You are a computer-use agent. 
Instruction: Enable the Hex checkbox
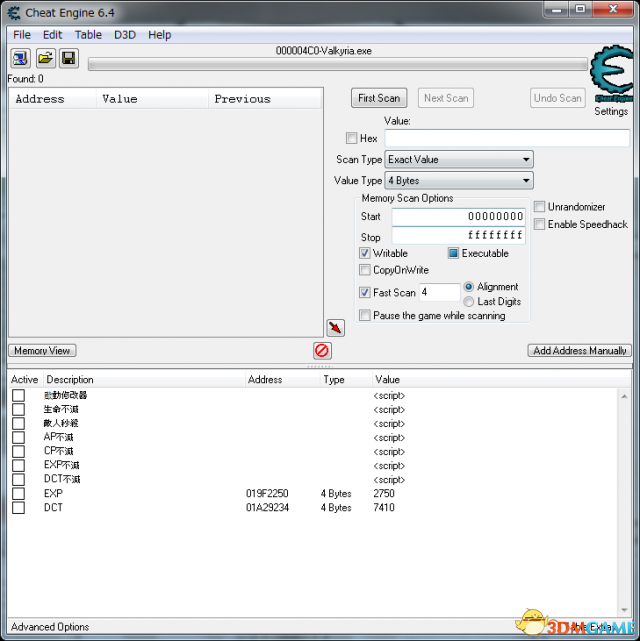(x=351, y=139)
